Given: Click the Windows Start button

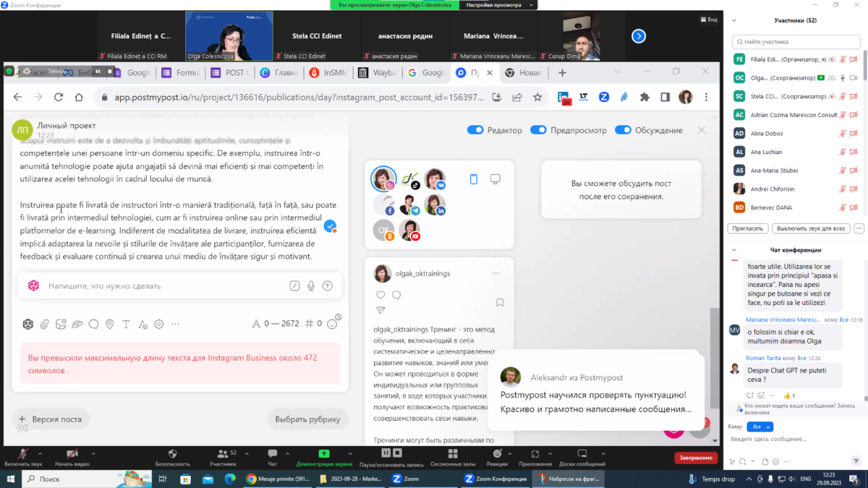Looking at the screenshot, I should tap(10, 479).
